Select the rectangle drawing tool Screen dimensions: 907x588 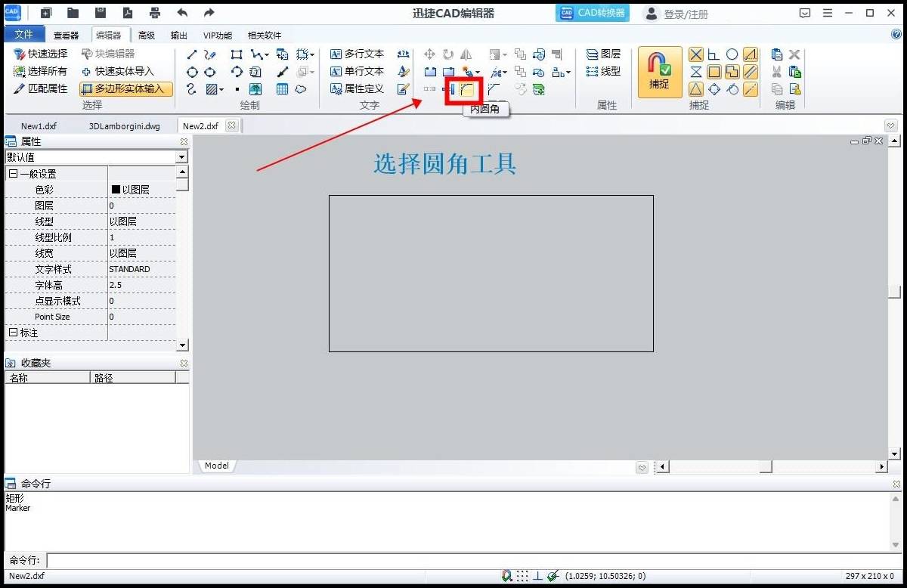(x=237, y=54)
